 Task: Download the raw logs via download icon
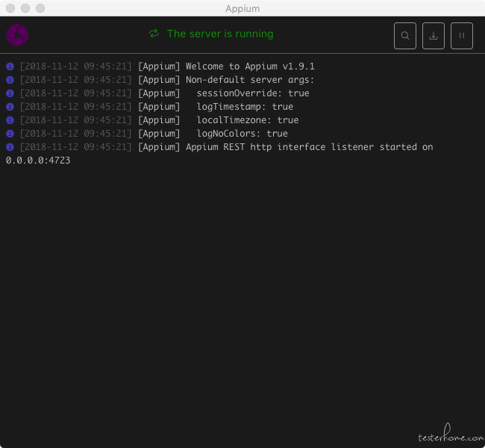pyautogui.click(x=434, y=36)
